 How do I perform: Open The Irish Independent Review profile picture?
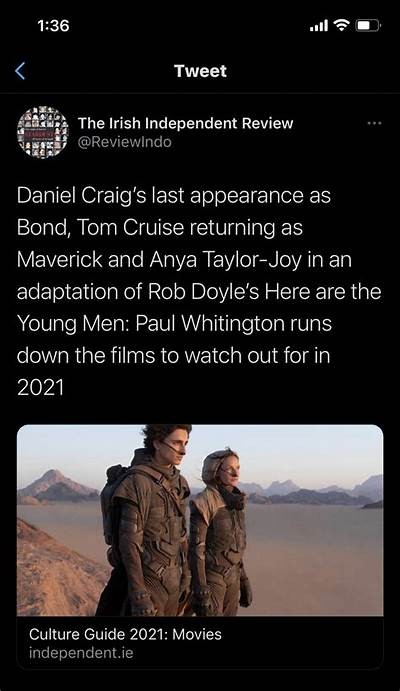coord(43,132)
